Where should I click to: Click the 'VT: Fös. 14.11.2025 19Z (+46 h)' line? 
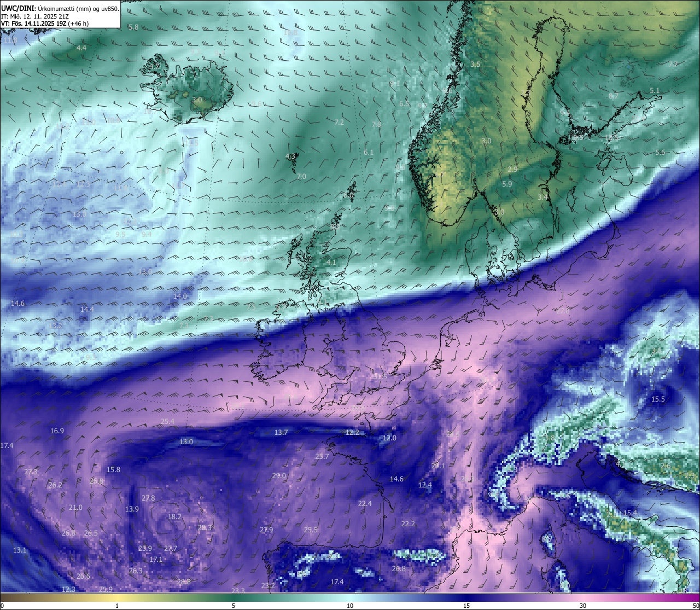[45, 24]
